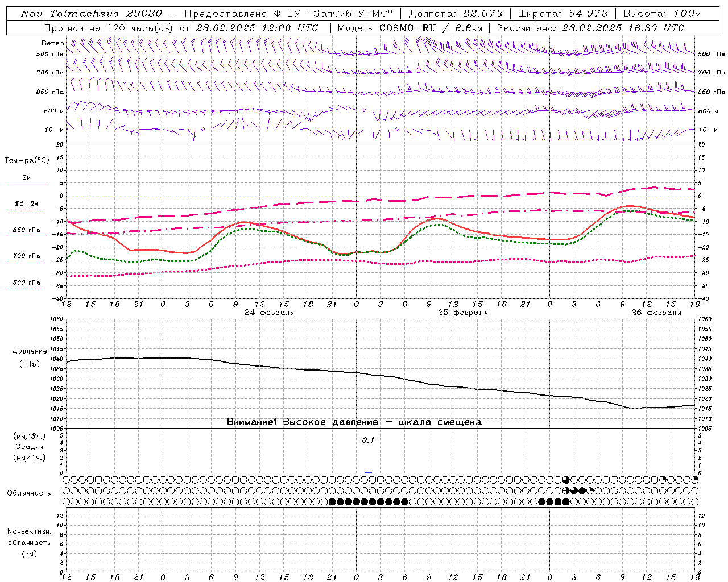The height and width of the screenshot is (582, 728).
Task: Click the Модель COSMO-RU / 6.6км text
Action: coord(409,28)
